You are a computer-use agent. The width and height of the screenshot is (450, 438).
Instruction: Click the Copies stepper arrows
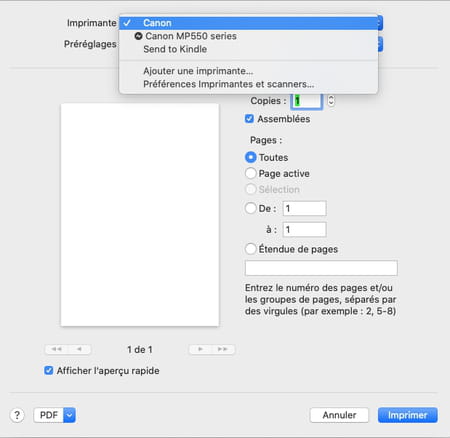pos(331,100)
